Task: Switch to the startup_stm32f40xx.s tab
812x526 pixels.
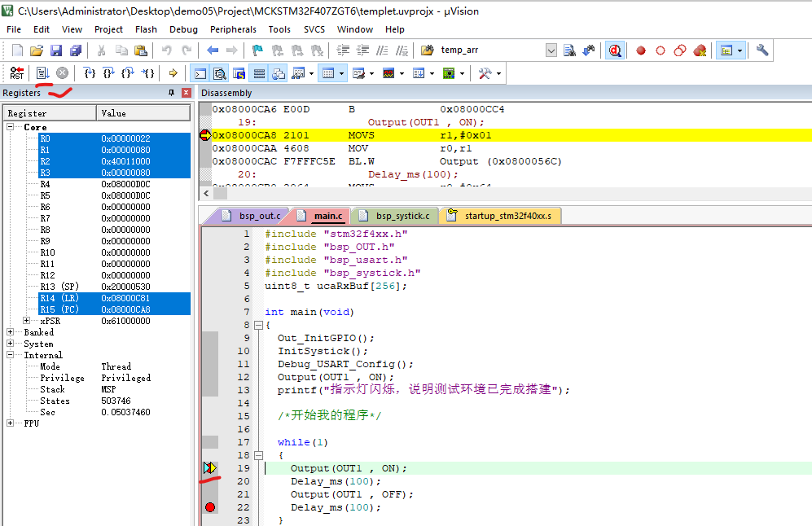Action: pos(499,216)
